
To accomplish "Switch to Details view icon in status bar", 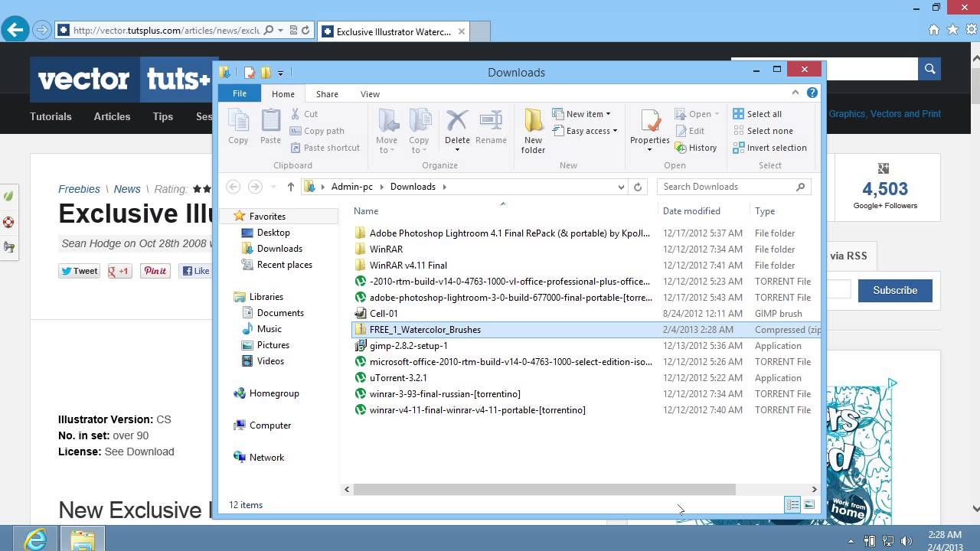I will click(x=792, y=504).
